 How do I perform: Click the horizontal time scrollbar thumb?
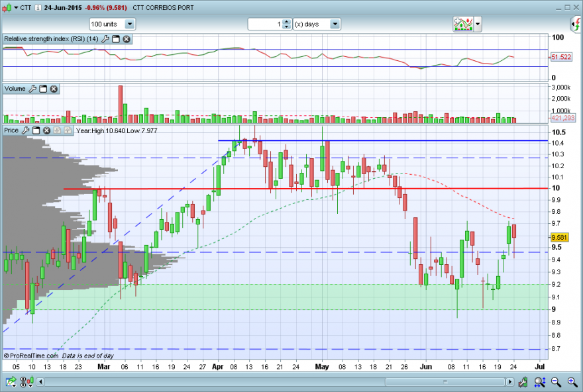point(445,381)
